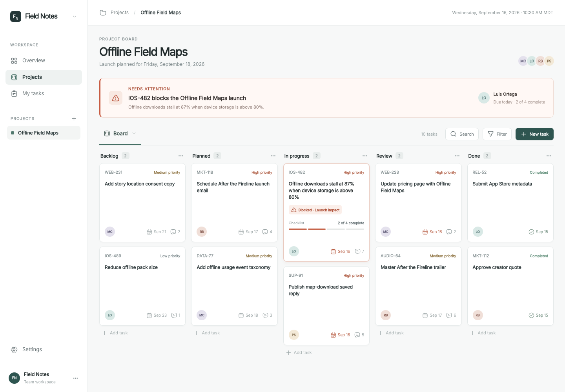The image size is (565, 392).
Task: Open the Approve creator quote card
Action: click(510, 286)
